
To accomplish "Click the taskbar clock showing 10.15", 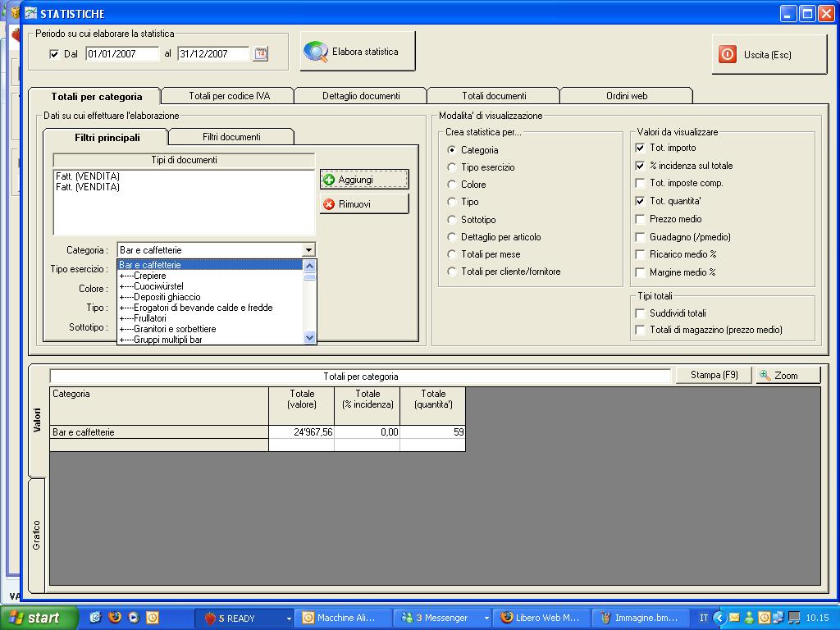I will coord(817,618).
